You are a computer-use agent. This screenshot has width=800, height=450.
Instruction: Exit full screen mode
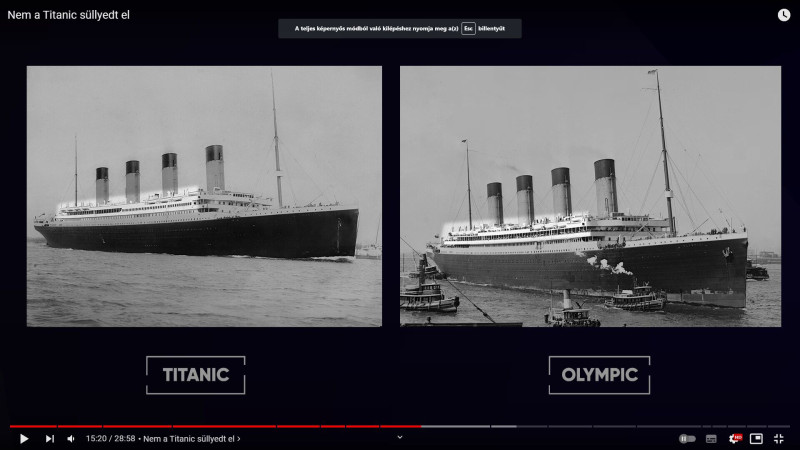pos(779,439)
